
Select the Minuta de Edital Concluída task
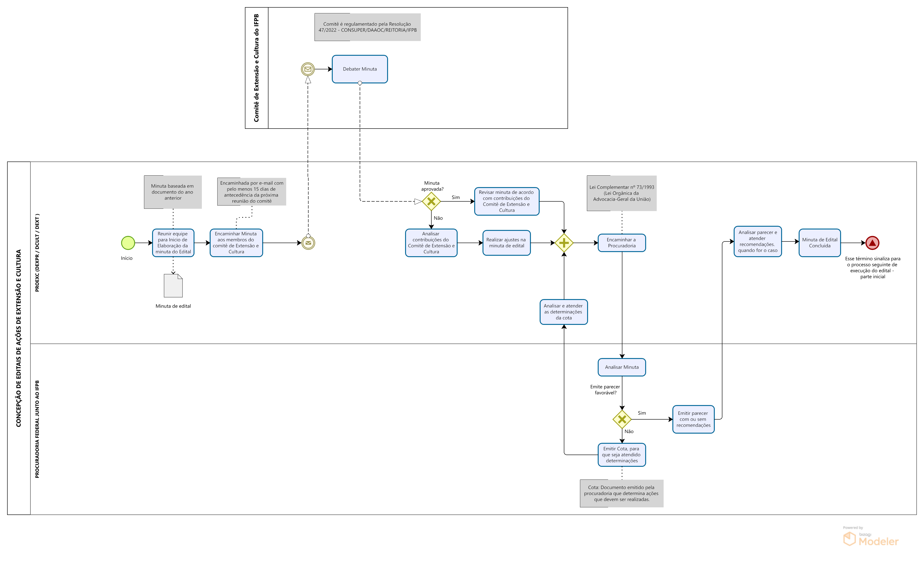pos(820,243)
